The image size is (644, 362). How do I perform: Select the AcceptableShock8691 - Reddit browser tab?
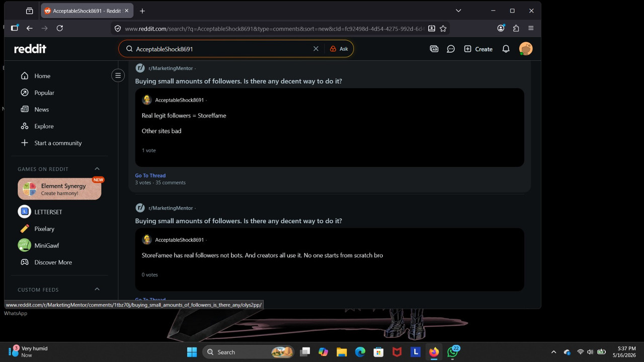[87, 11]
